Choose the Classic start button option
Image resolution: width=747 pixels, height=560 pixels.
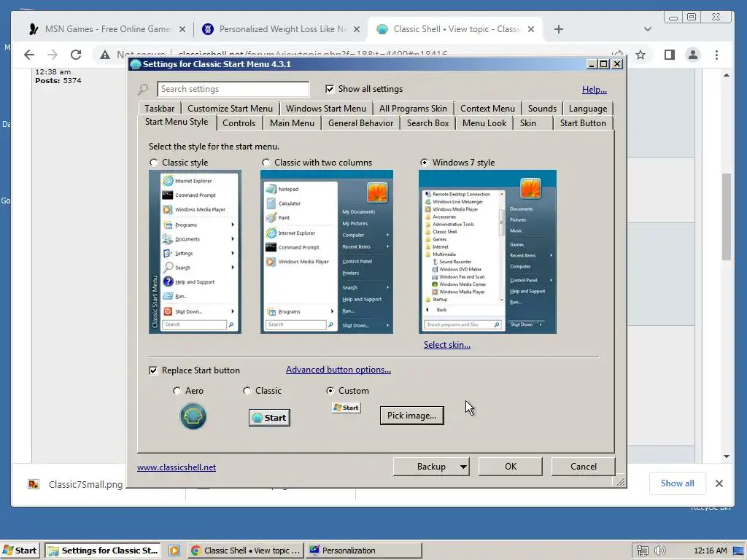point(247,391)
